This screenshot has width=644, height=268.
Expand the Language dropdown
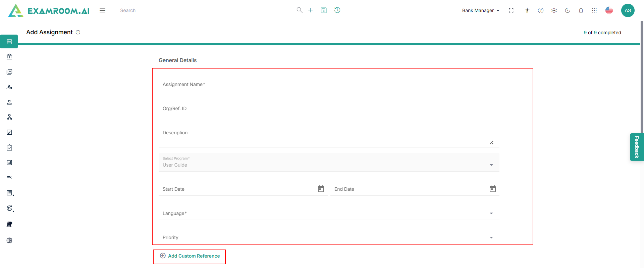click(329, 213)
